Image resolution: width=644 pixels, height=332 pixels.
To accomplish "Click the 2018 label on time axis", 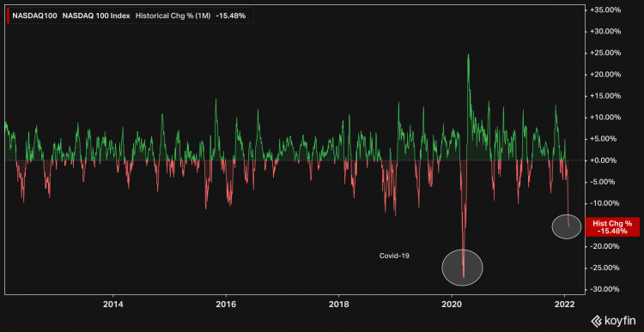I will pos(338,304).
